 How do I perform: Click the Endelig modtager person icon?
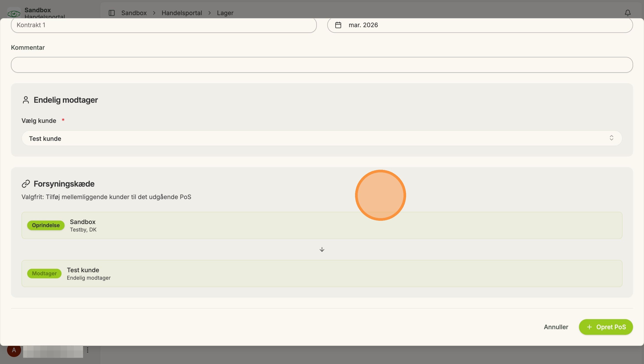pos(26,100)
